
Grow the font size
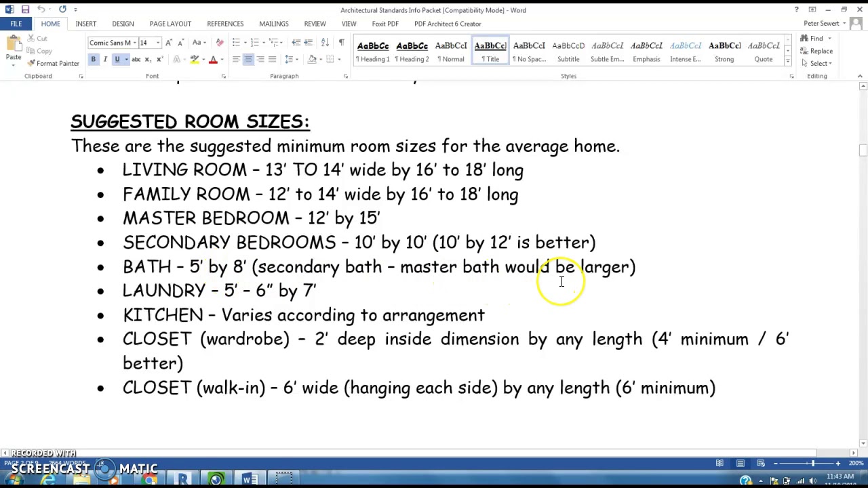point(169,43)
